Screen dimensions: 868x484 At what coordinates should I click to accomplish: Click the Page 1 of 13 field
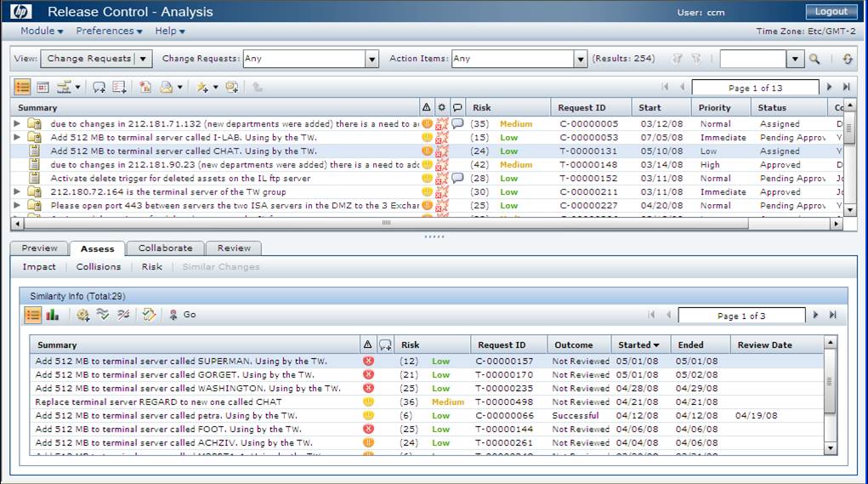tap(755, 88)
